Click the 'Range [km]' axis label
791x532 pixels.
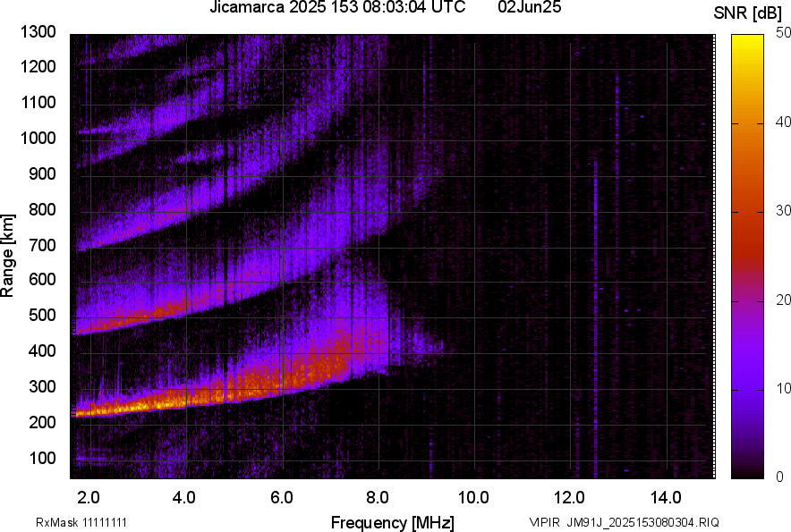(x=7, y=256)
